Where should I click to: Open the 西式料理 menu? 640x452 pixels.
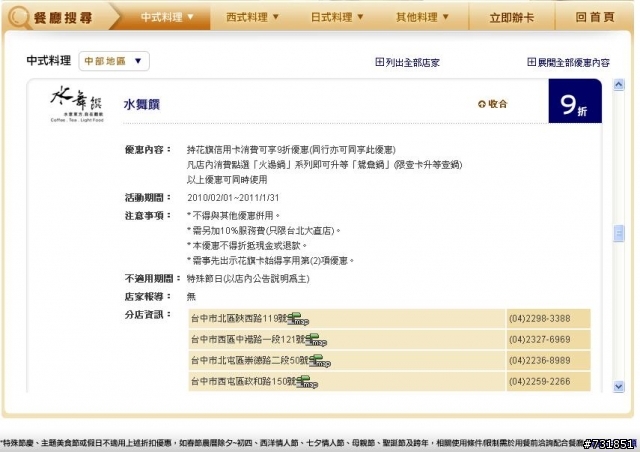[252, 17]
